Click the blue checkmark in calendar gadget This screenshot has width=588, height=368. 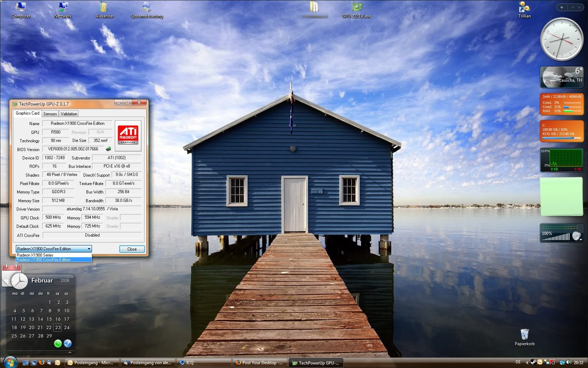[68, 343]
